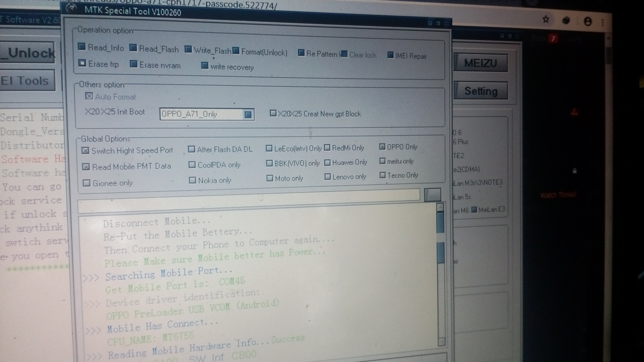Image resolution: width=644 pixels, height=362 pixels.
Task: Open the browser profile avatar icon
Action: coord(588,21)
